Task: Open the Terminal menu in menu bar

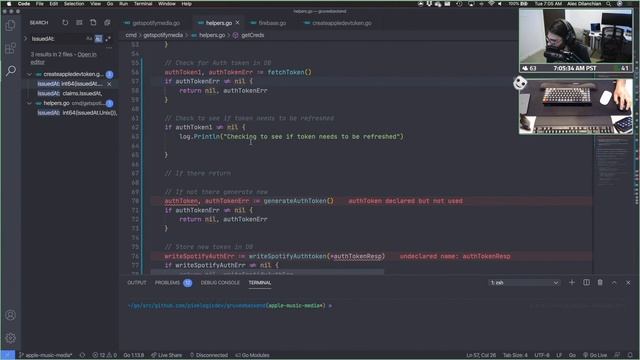Action: point(143,4)
